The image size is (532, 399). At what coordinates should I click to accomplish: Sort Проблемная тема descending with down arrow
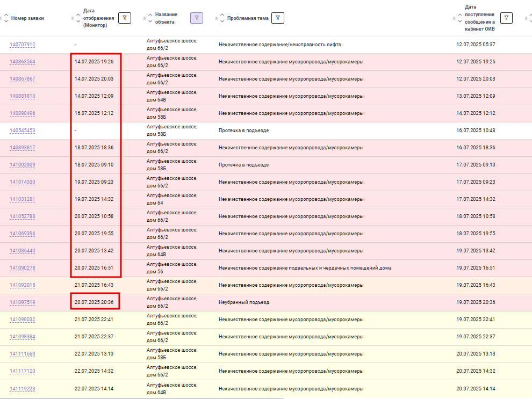tap(222, 21)
